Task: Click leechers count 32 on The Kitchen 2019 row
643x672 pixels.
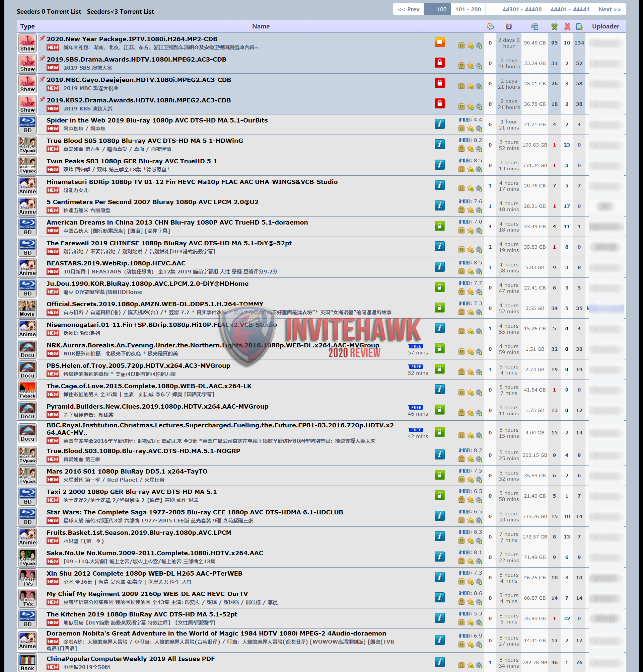Action: (567, 618)
